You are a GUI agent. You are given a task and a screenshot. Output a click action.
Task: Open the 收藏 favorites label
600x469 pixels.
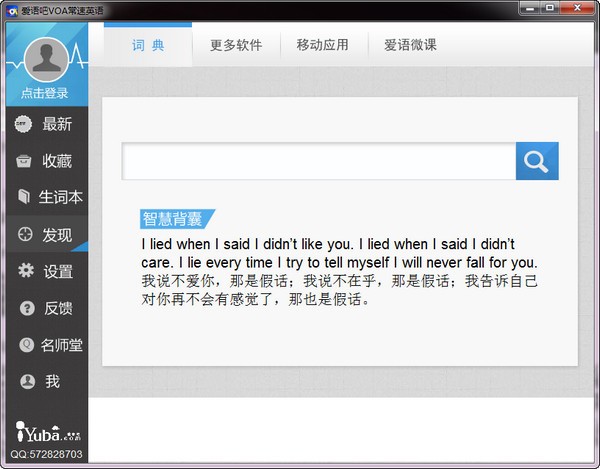coord(57,161)
